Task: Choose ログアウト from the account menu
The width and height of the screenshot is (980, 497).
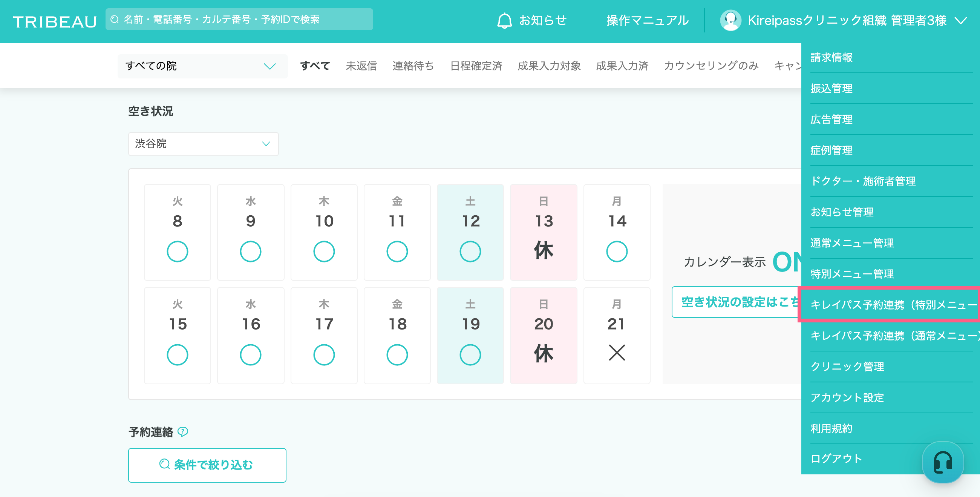Action: pyautogui.click(x=836, y=459)
